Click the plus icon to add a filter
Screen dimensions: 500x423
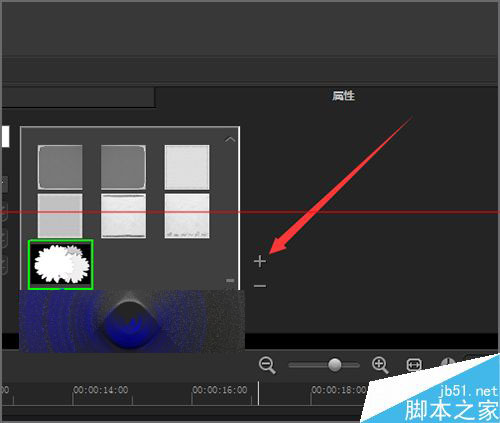(260, 261)
